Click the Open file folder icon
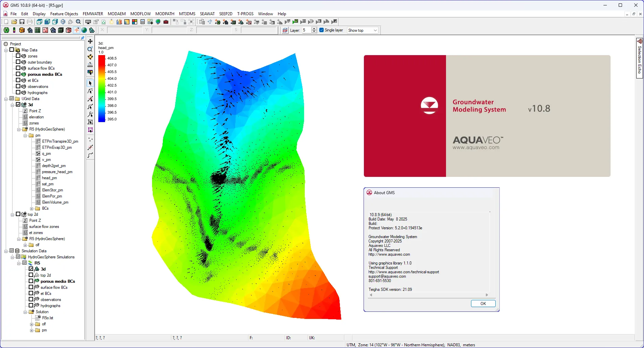This screenshot has width=644, height=348. click(14, 22)
